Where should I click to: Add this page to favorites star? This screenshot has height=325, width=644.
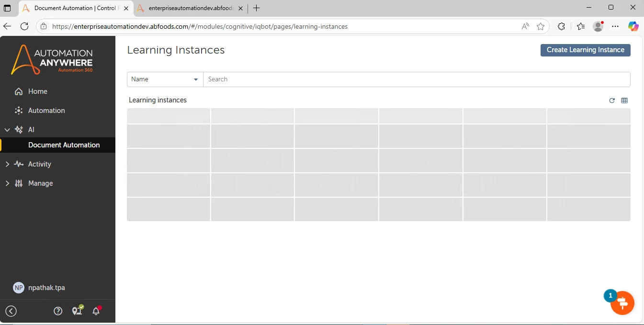541,26
